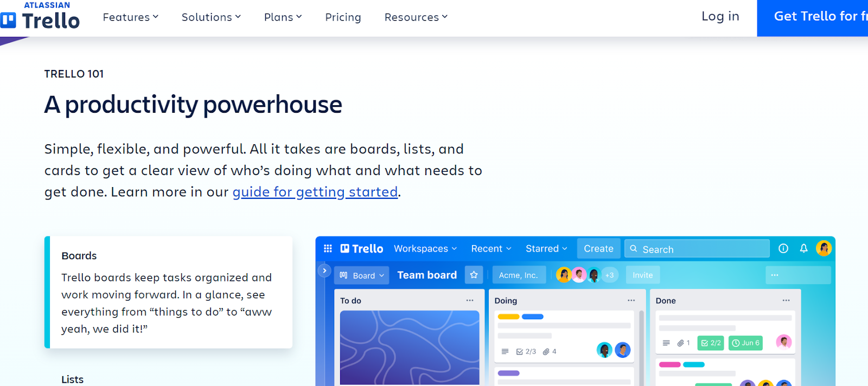Select the Lists feature item
The height and width of the screenshot is (386, 868).
(x=72, y=379)
